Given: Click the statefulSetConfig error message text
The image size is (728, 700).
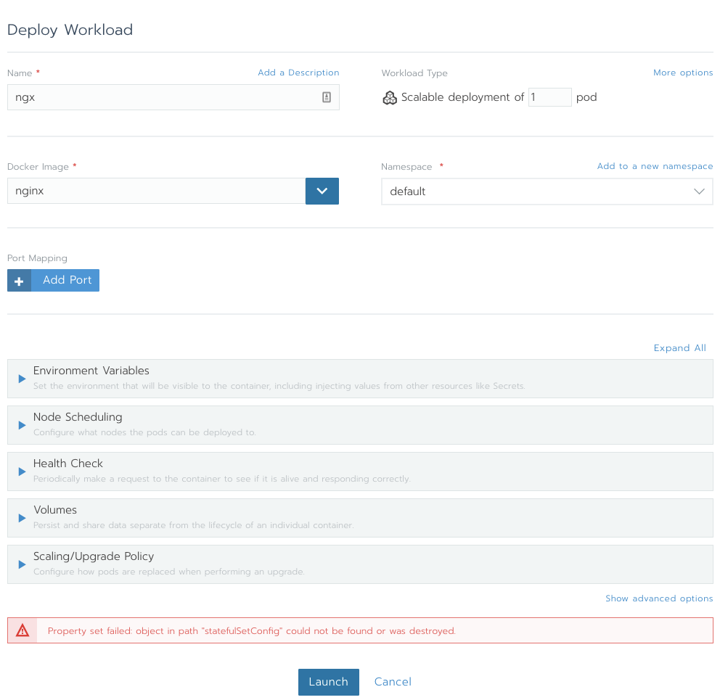Looking at the screenshot, I should [252, 631].
